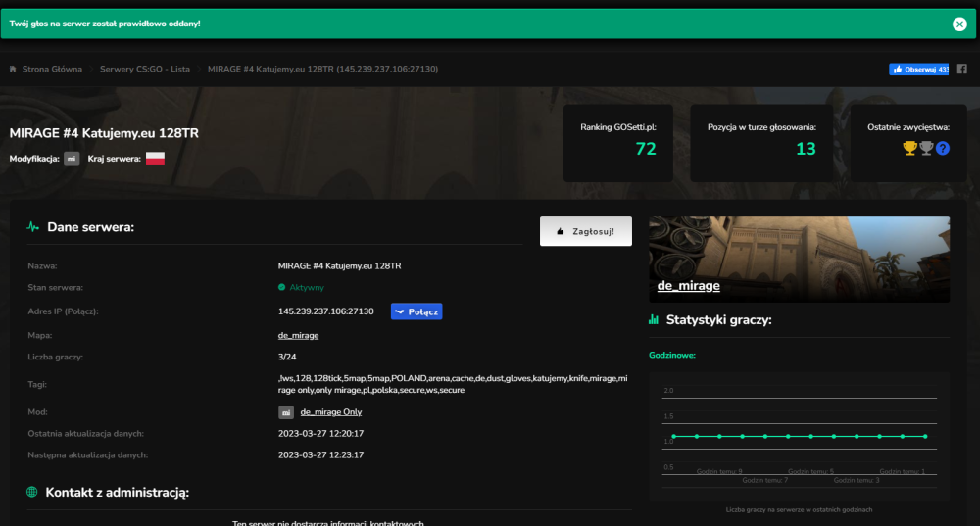The image size is (980, 526).
Task: Click the bar chart icon beside Statystyki graczy
Action: point(654,320)
